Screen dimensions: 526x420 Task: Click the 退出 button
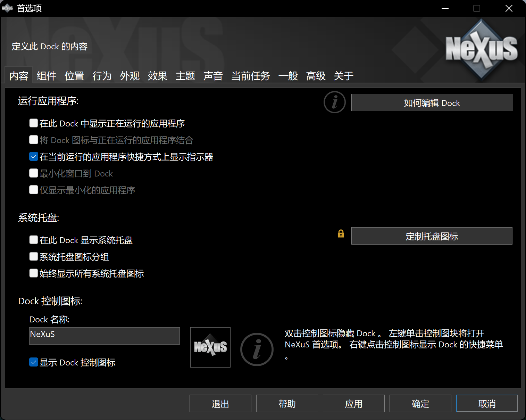220,403
